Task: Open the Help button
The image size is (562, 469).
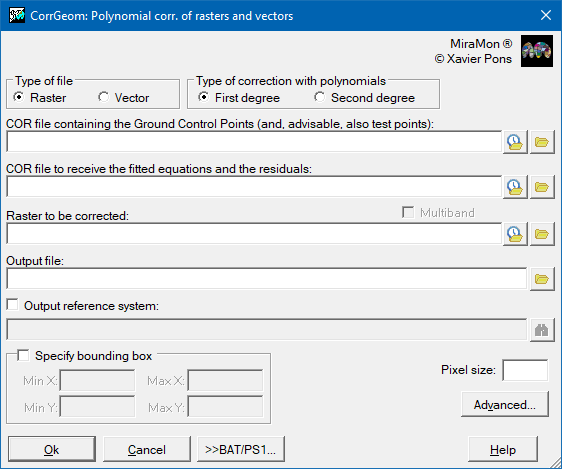Action: (503, 449)
